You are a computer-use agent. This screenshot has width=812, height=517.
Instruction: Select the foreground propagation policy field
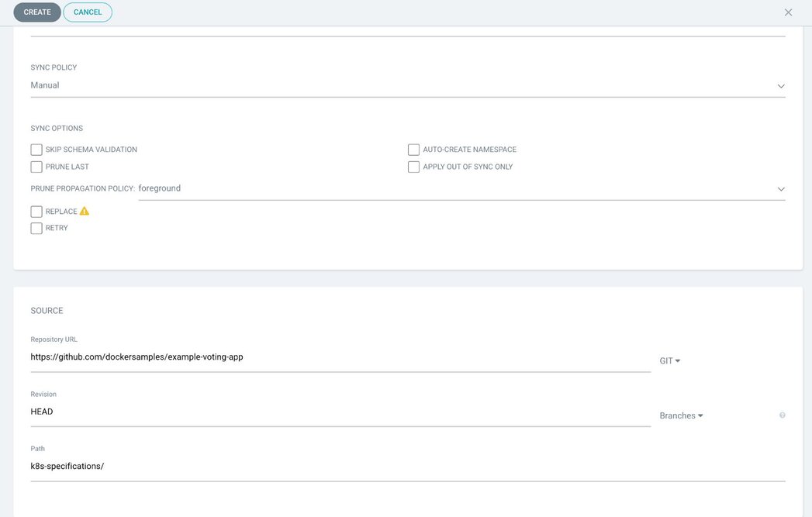tap(462, 189)
